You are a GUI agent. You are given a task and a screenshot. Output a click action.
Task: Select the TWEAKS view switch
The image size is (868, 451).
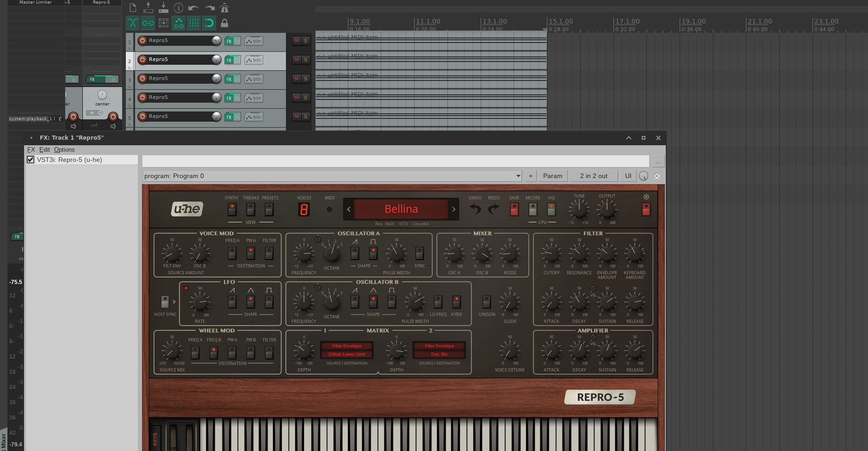250,210
